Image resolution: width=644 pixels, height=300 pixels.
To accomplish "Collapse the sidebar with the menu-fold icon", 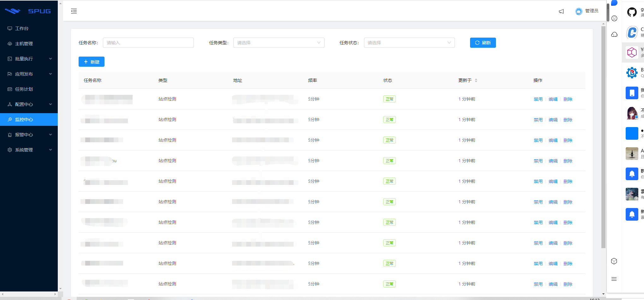I will [74, 11].
